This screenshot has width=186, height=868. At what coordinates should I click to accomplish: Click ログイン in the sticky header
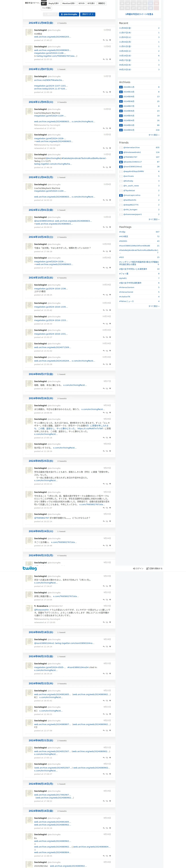coord(138,568)
